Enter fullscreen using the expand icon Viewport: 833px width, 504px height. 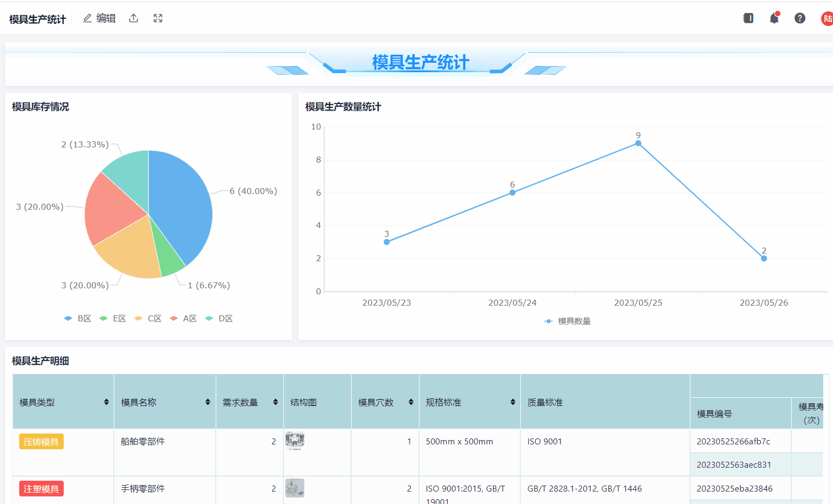pyautogui.click(x=158, y=18)
